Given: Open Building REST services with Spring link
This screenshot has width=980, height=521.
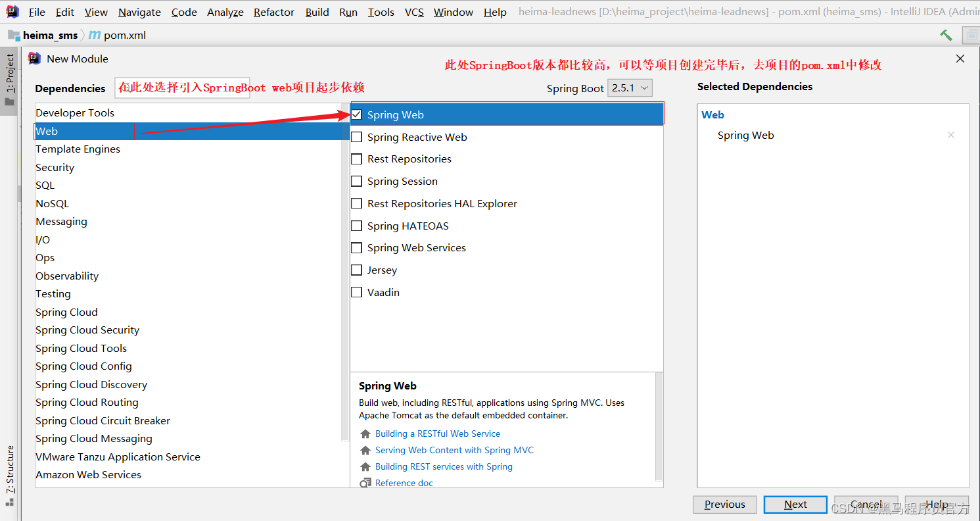Looking at the screenshot, I should point(444,467).
